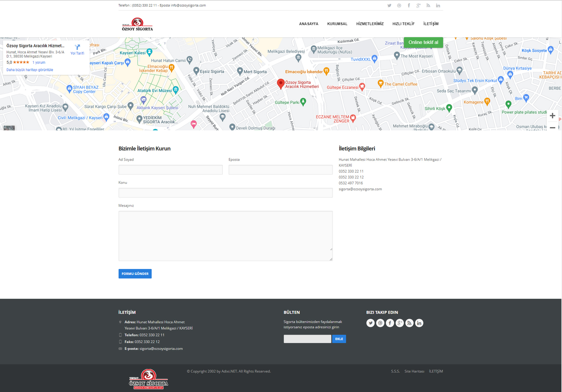Focus the Mesajınız text area
Screen dimensions: 562x392
tap(226, 236)
